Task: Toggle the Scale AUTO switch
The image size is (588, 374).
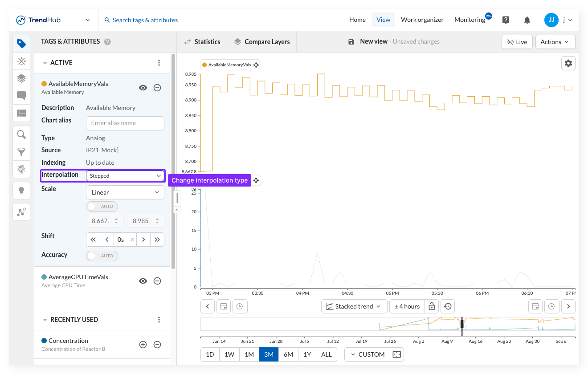Action: pyautogui.click(x=102, y=207)
